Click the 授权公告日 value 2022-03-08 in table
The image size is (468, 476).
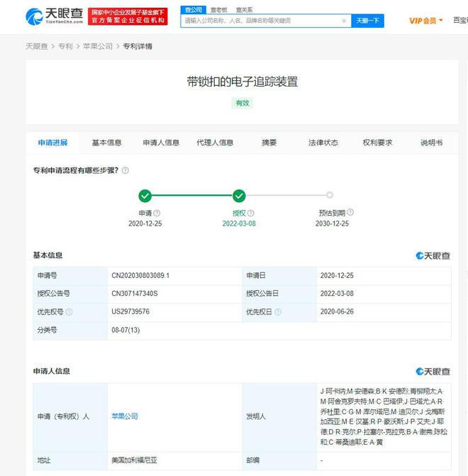coord(337,294)
